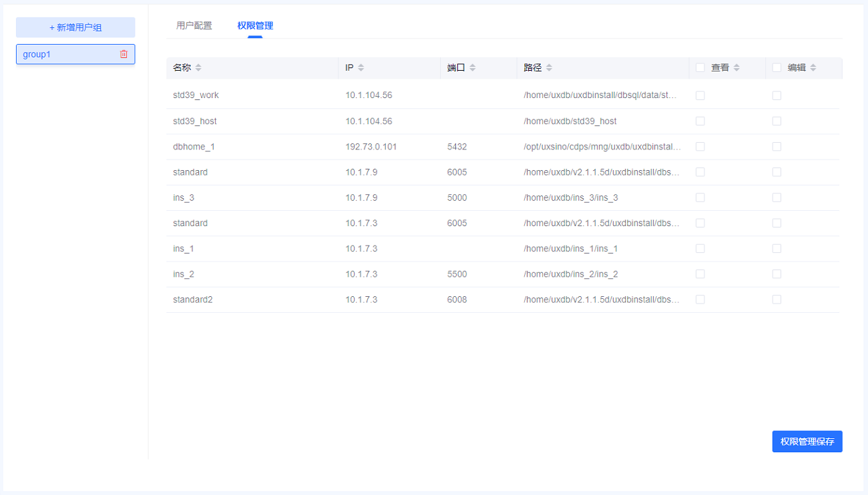This screenshot has height=495, width=868.
Task: Sort by IP column sort arrows
Action: pos(361,67)
